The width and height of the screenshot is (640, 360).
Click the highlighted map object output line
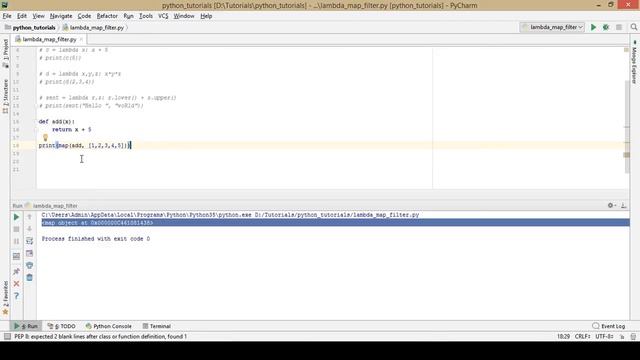click(x=335, y=222)
